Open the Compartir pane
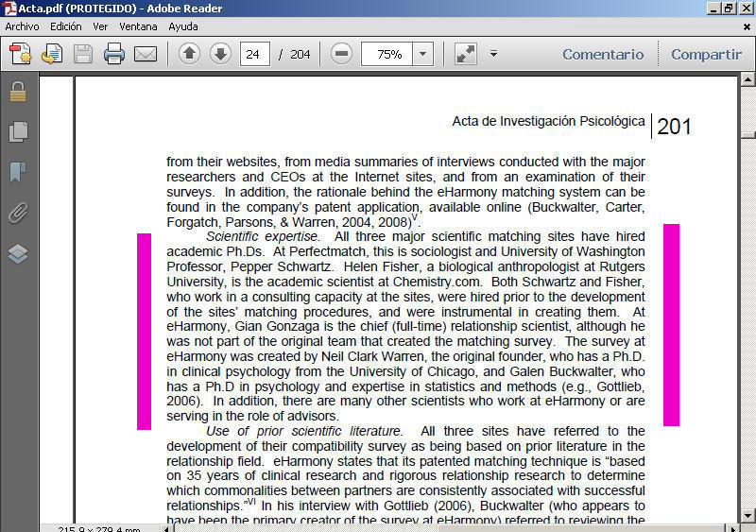This screenshot has width=756, height=532. 706,54
